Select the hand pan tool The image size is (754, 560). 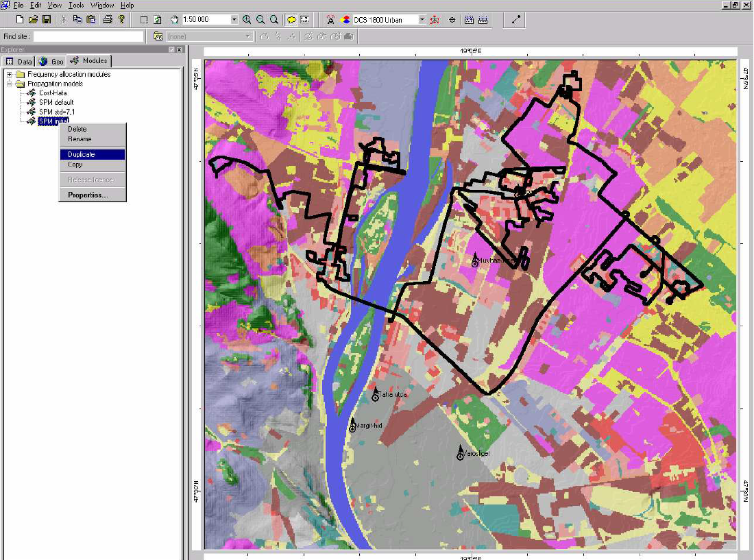click(174, 20)
